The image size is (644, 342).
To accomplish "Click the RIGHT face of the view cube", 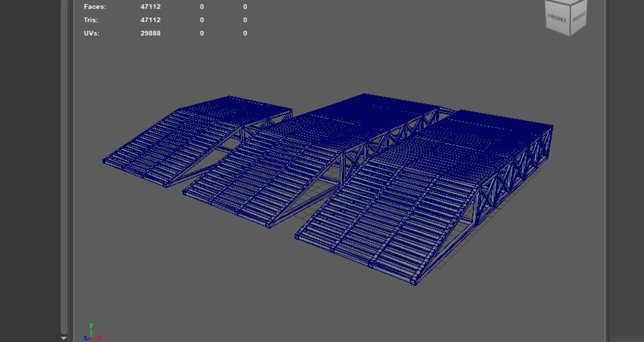I will tap(579, 17).
